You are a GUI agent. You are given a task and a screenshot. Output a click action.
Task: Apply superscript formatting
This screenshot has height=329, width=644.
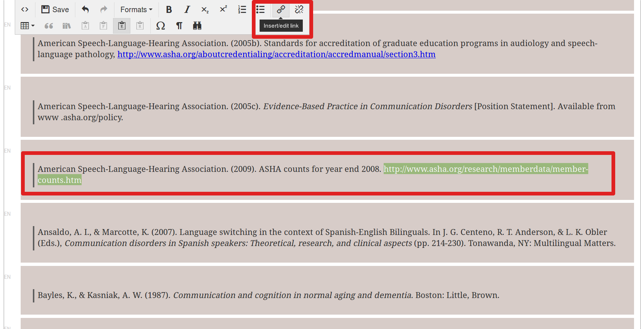tap(223, 10)
